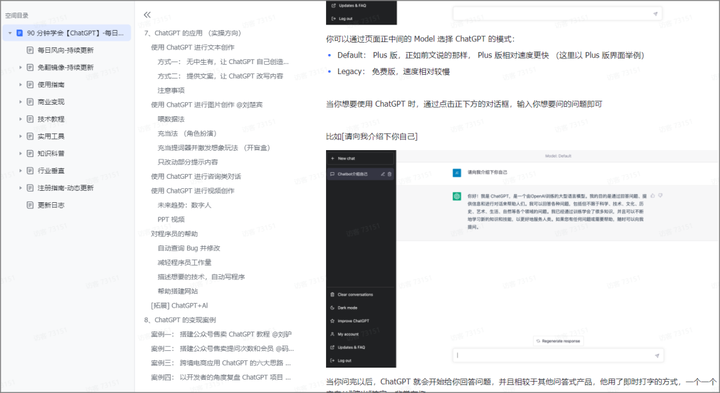Select 案例一：搭建公众号售卖 outline entry
Viewport: 720px width, 393px height.
click(221, 334)
